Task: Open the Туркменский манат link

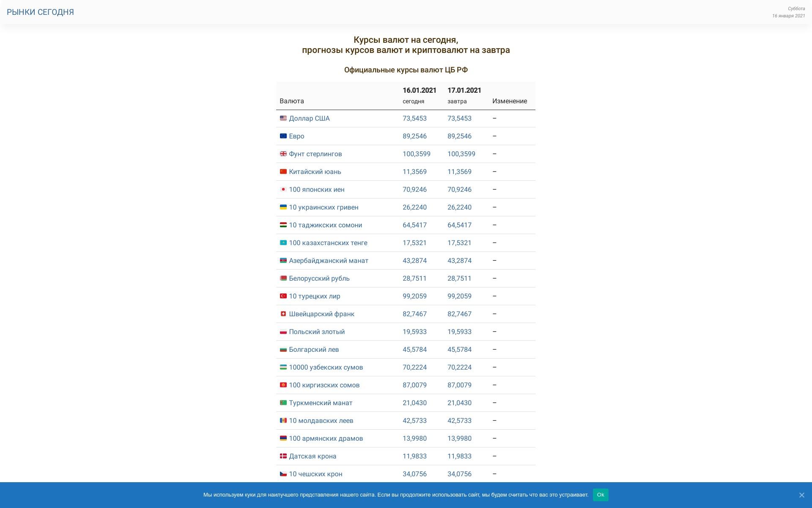Action: (x=321, y=403)
